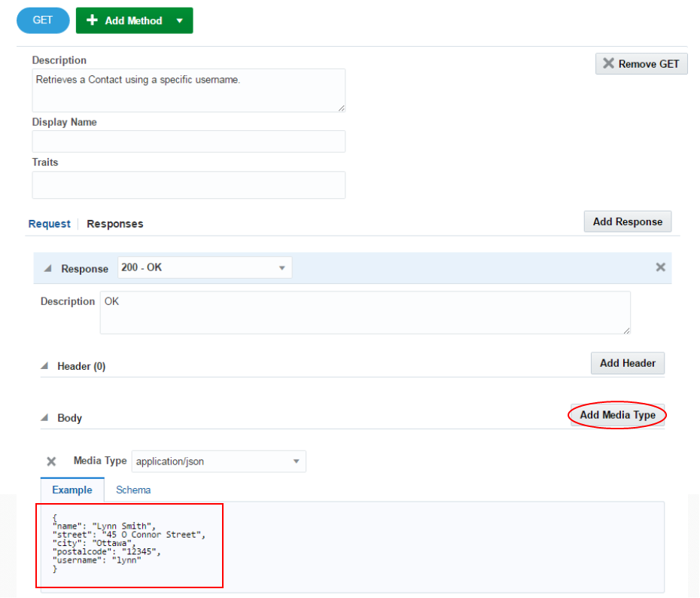Click the Add Media Type button

[617, 415]
